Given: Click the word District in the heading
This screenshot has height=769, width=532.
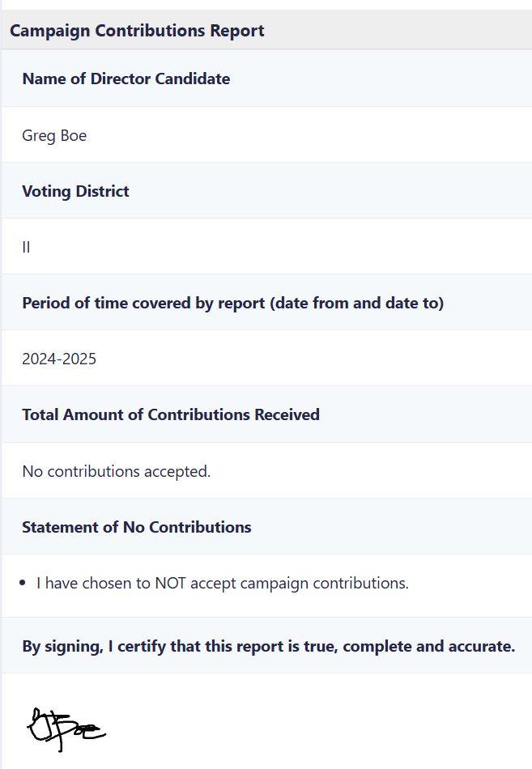Looking at the screenshot, I should (x=103, y=191).
